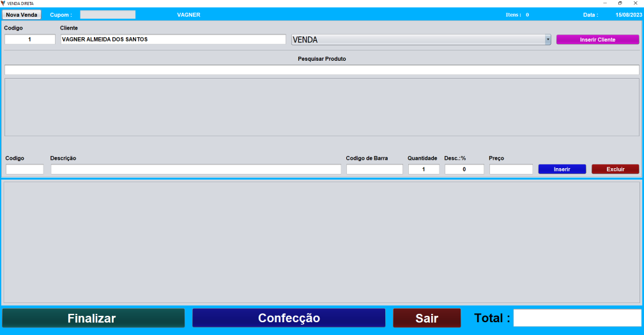Minimize the Venda Direta window
Viewport: 644px width, 335px height.
[605, 3]
